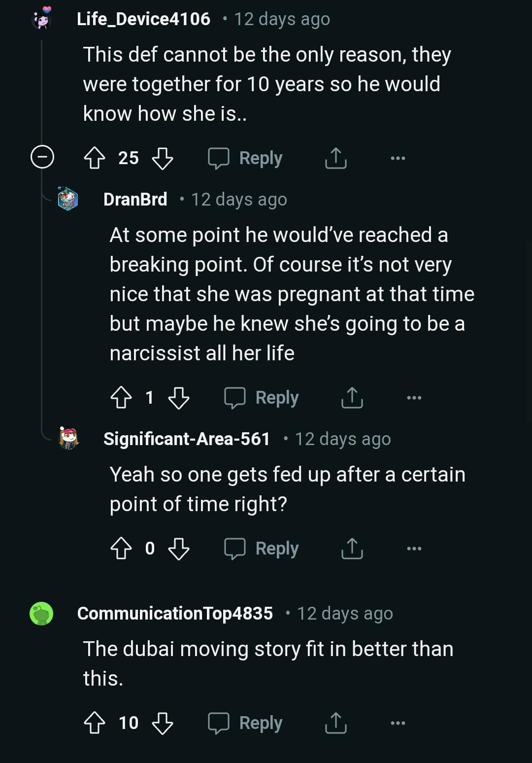The height and width of the screenshot is (763, 532).
Task: Open more options for Life_Device4106's comment
Action: pos(398,158)
